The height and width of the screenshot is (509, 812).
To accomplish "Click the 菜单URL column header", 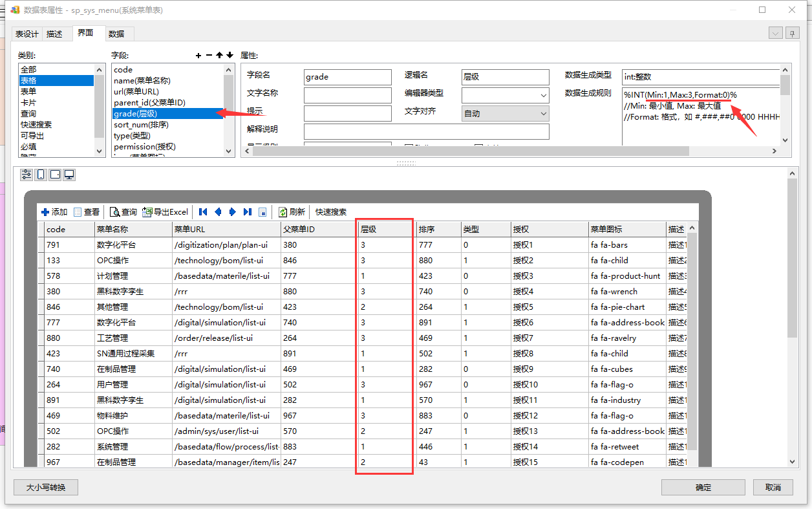I will 226,229.
